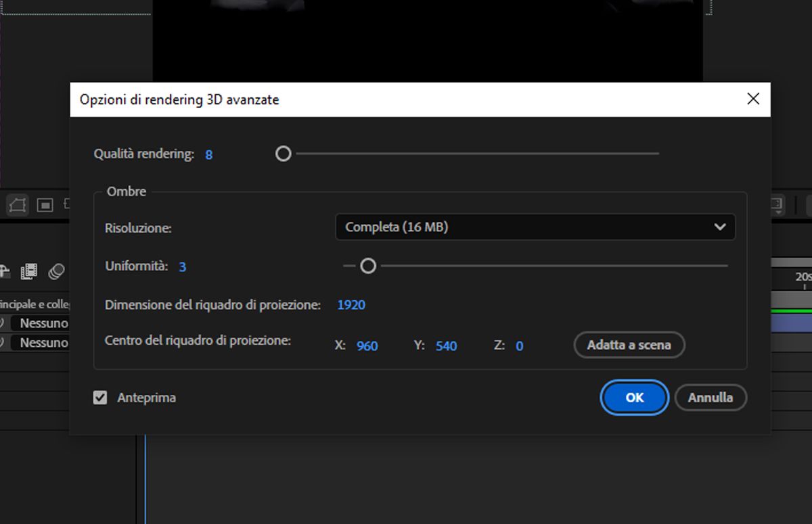Click the X coordinate value 960
The image size is (812, 524).
[x=367, y=346]
